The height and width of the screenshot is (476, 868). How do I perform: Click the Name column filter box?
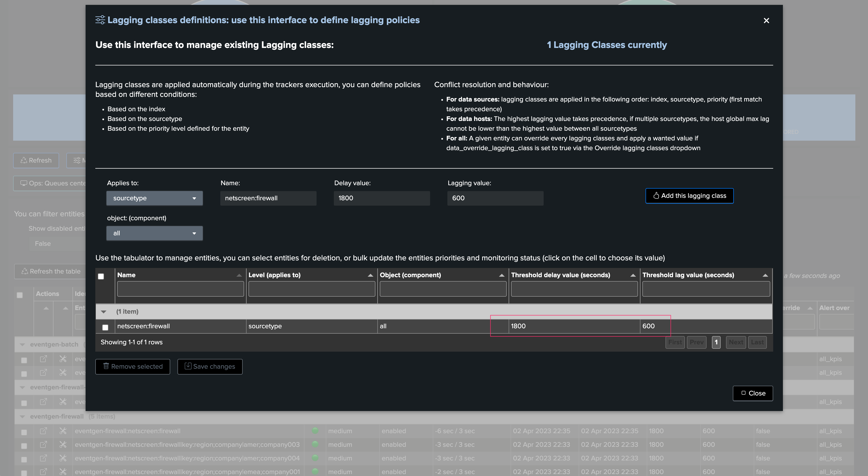click(180, 289)
